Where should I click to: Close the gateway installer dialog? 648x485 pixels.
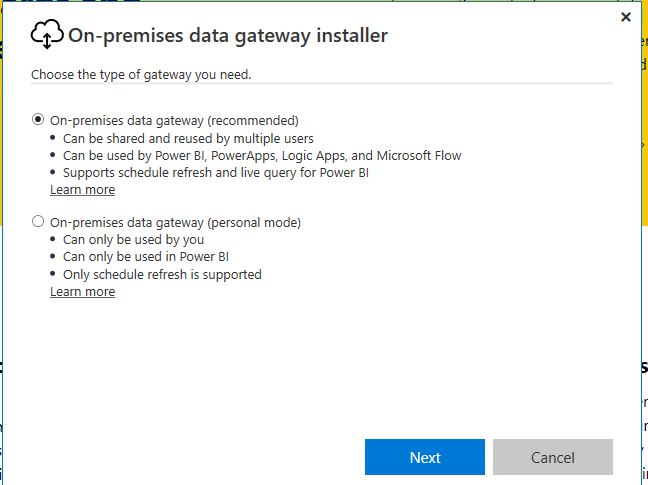(x=626, y=17)
